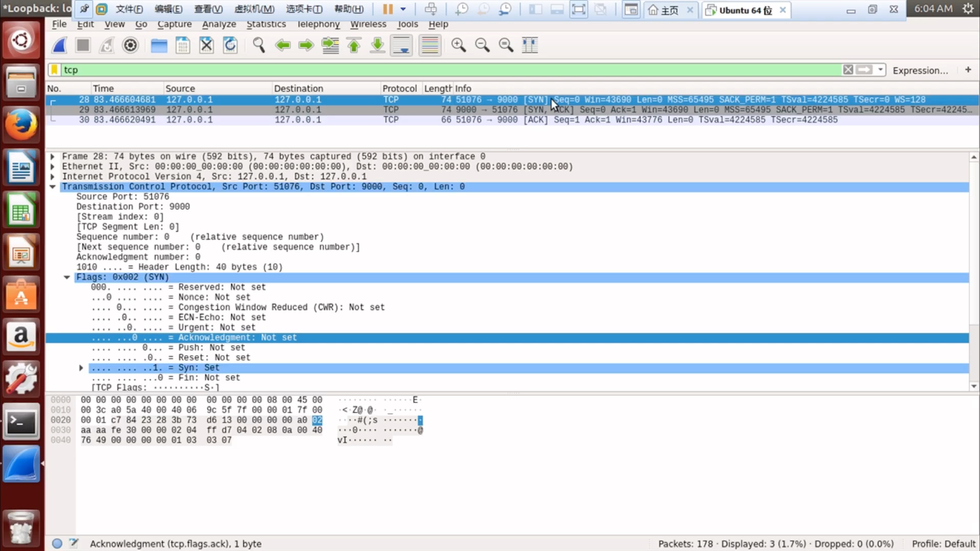Expand Internet Protocol Version 4 section

(x=52, y=177)
